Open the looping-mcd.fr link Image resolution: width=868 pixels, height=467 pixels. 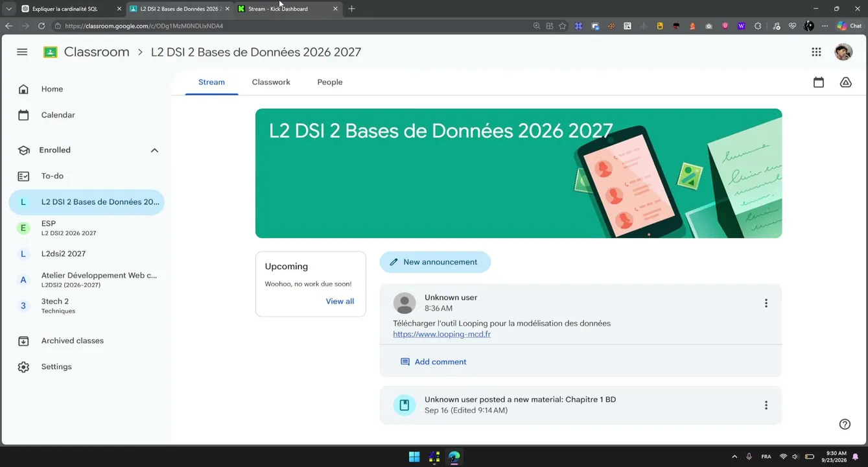tap(441, 335)
